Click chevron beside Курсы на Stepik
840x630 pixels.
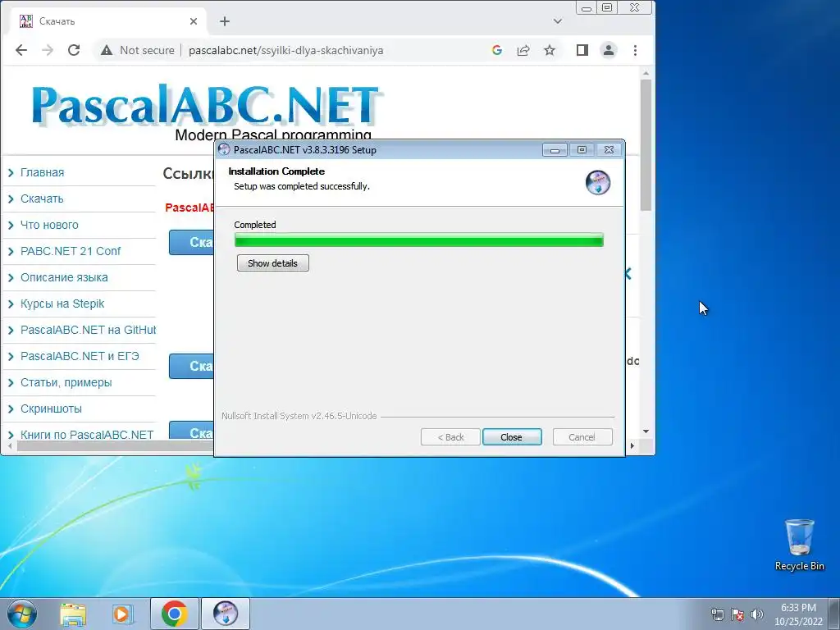[11, 304]
